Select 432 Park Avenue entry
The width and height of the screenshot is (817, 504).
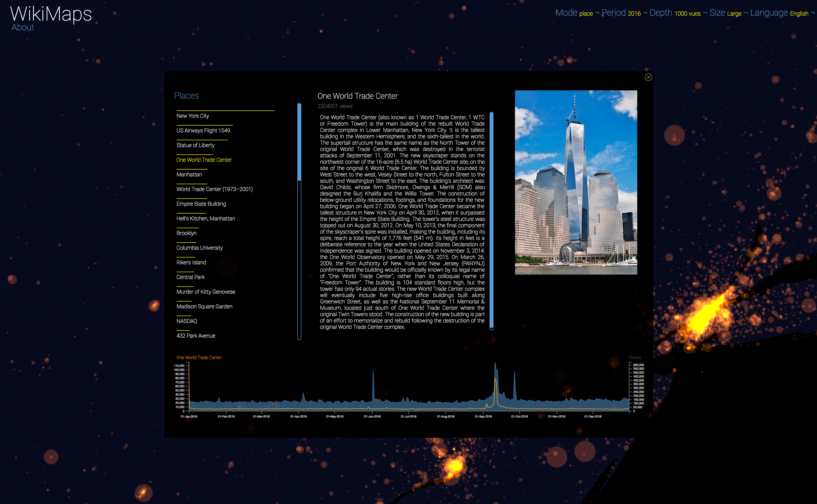(x=195, y=336)
